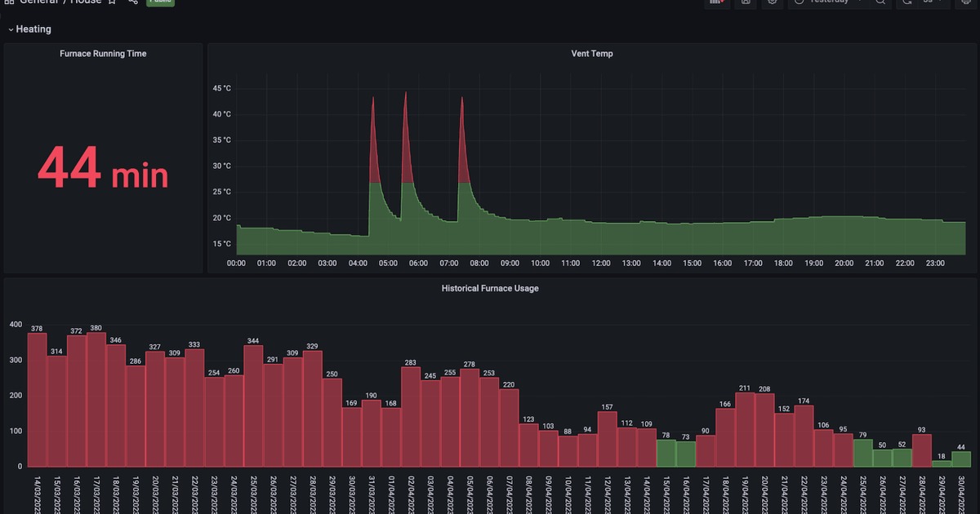Click the bar value label 157
This screenshot has width=980, height=514.
point(608,407)
